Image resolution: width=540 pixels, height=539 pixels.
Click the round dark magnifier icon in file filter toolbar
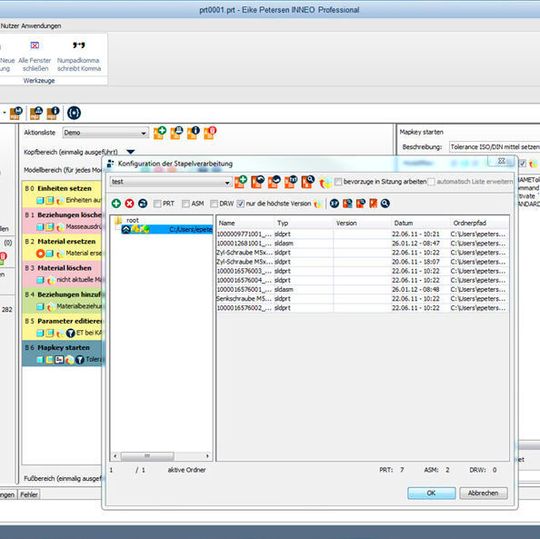point(385,203)
